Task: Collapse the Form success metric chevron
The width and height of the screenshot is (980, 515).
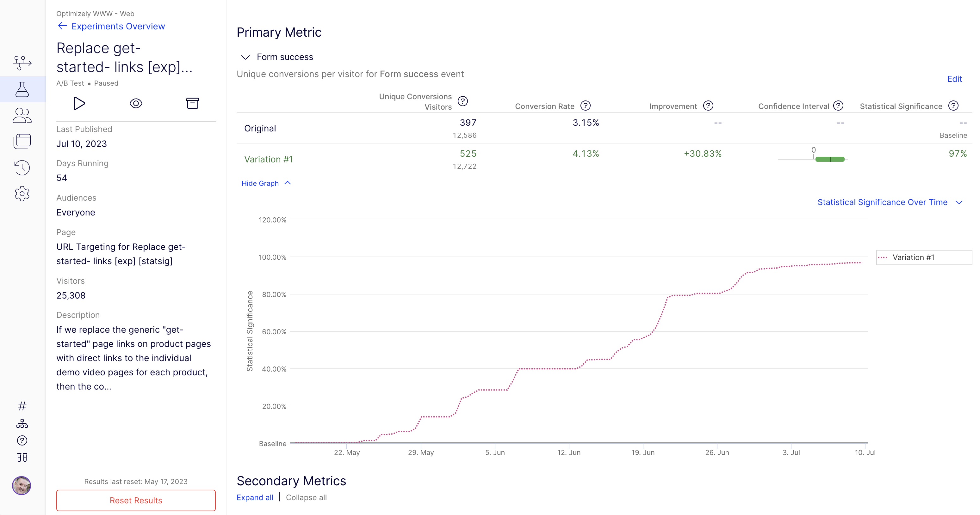Action: (245, 57)
